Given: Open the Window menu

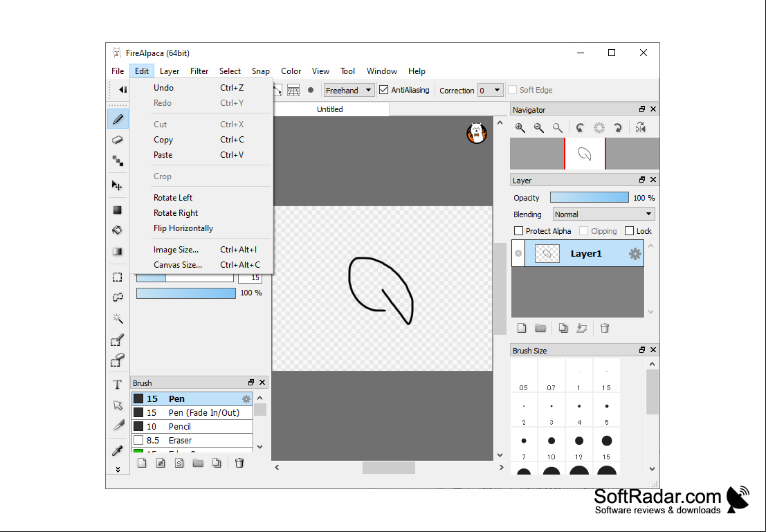Looking at the screenshot, I should coord(381,71).
